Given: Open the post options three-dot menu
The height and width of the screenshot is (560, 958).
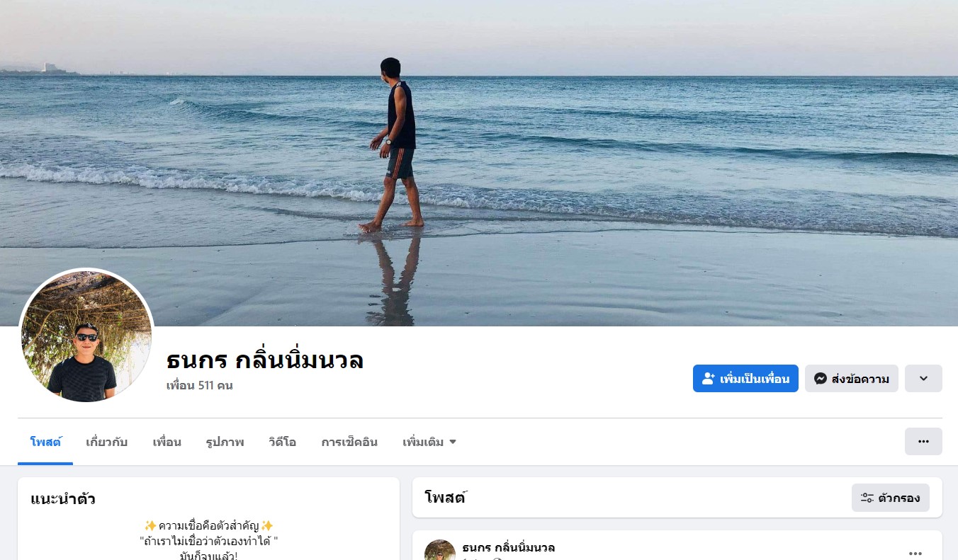Looking at the screenshot, I should (x=915, y=553).
